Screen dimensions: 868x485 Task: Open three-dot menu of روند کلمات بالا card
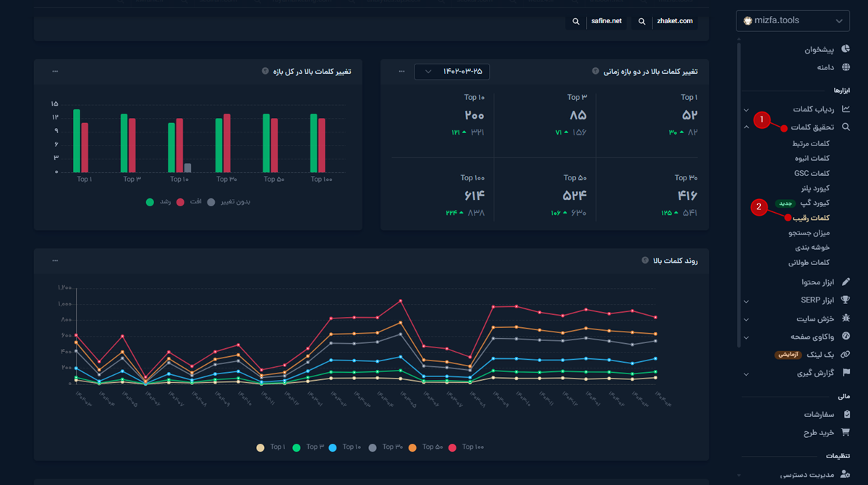[55, 261]
